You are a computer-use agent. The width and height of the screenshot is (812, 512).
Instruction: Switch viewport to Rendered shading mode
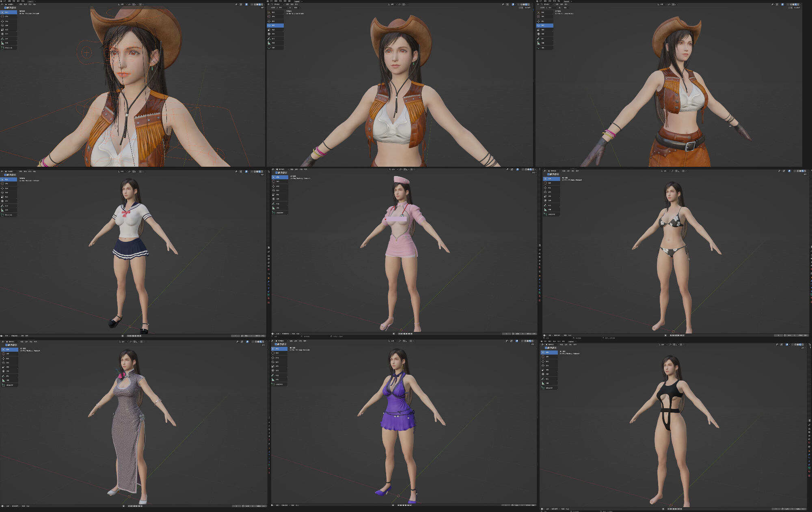point(262,5)
